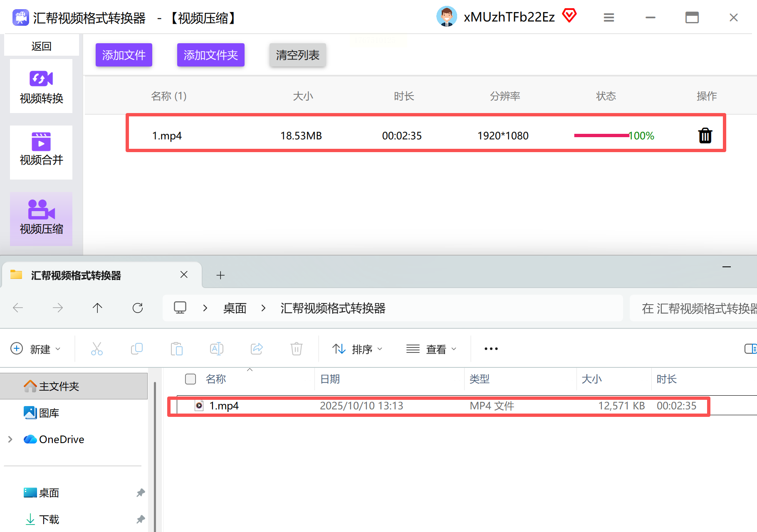Click the 1.mp4 file icon in Explorer
Screen dimensions: 757x532
[x=199, y=406]
